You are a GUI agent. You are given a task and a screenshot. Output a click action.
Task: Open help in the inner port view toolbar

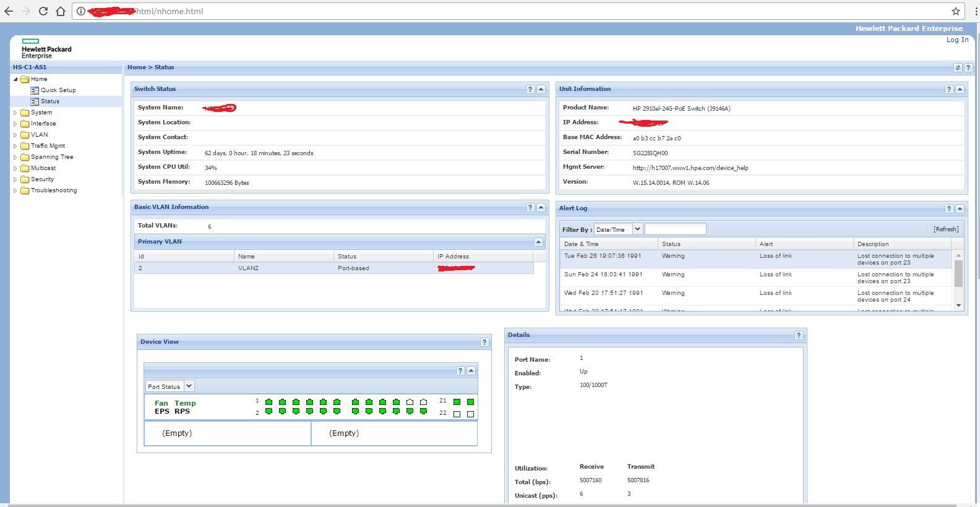coord(460,370)
